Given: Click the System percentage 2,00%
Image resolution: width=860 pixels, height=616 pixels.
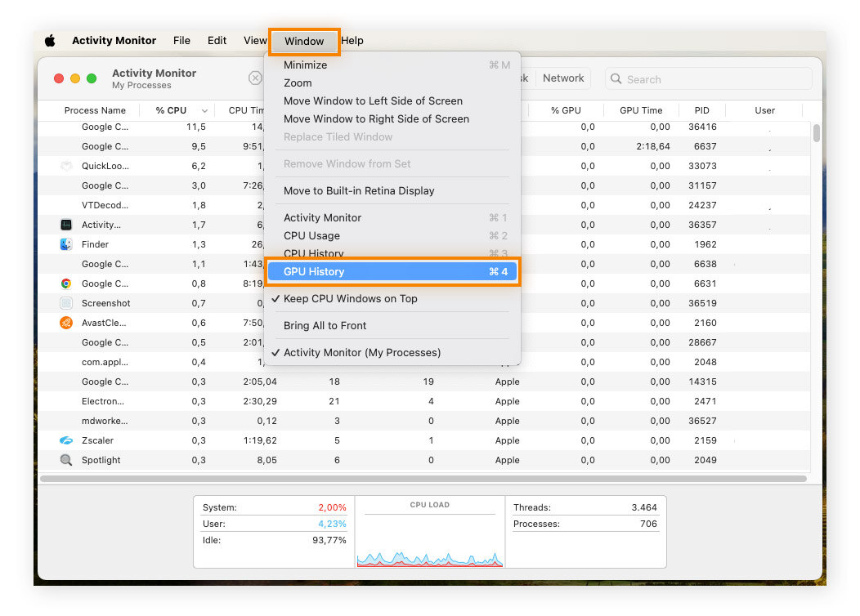Looking at the screenshot, I should (333, 507).
